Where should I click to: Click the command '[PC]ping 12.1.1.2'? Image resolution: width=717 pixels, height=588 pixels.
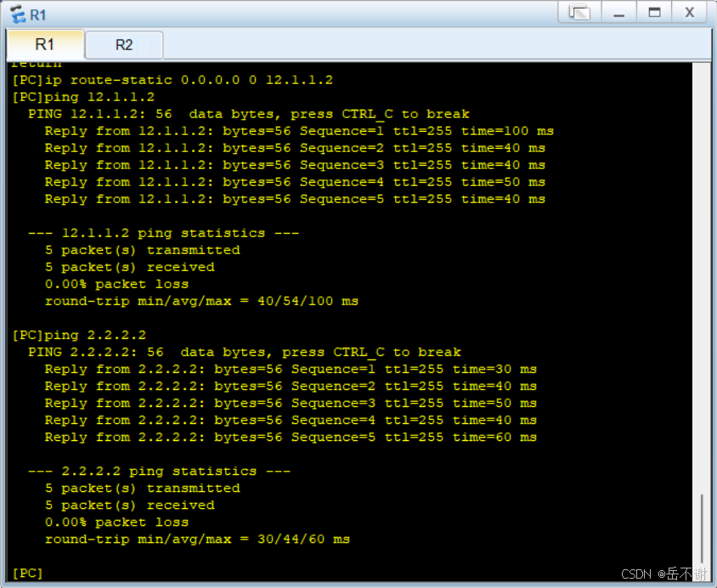click(84, 97)
